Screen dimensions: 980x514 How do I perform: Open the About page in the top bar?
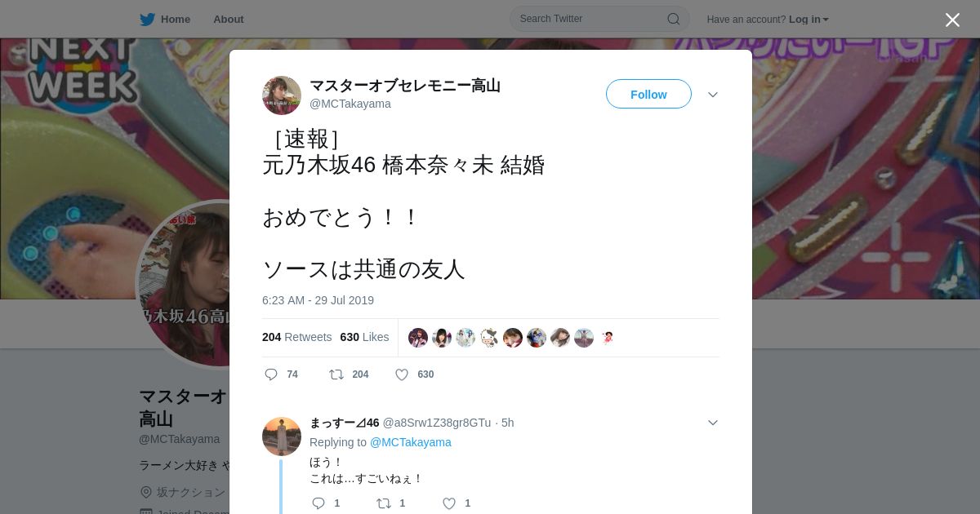pyautogui.click(x=228, y=19)
